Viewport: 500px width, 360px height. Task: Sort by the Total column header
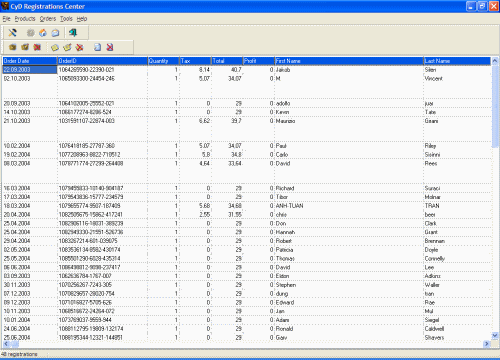[x=227, y=61]
